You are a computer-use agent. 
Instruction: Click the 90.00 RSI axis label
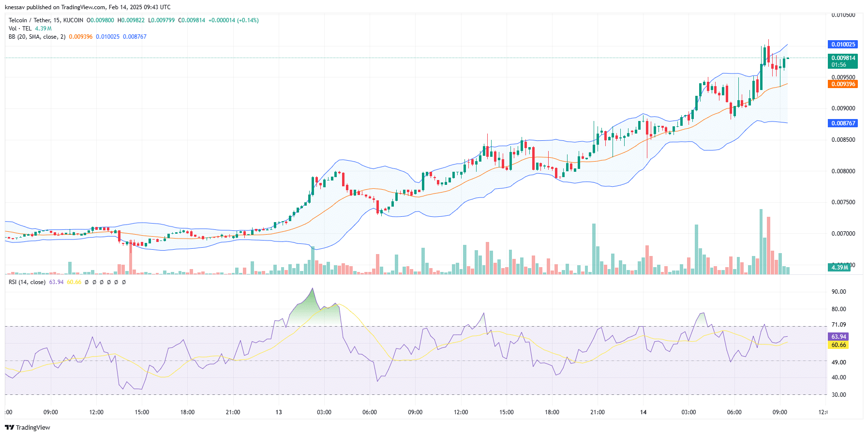click(x=838, y=292)
